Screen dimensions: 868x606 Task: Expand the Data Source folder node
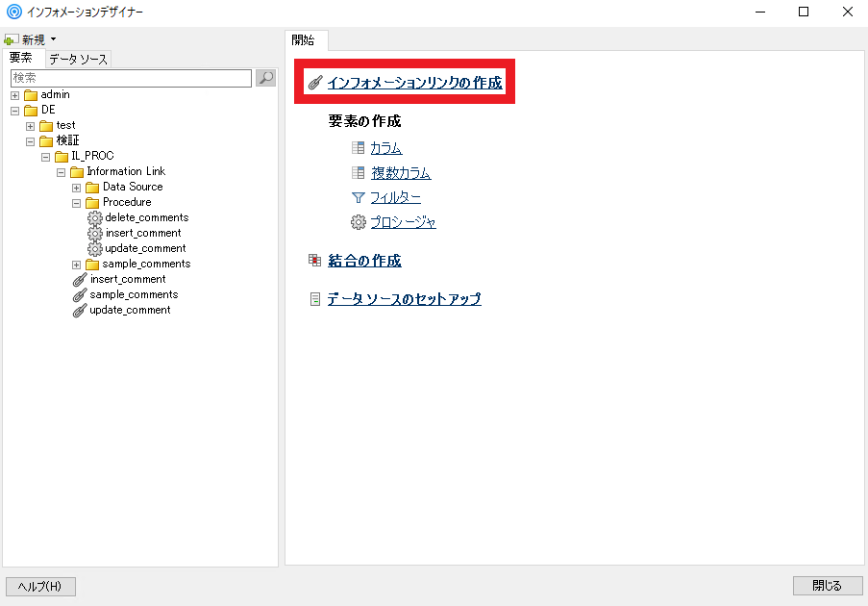(x=76, y=188)
